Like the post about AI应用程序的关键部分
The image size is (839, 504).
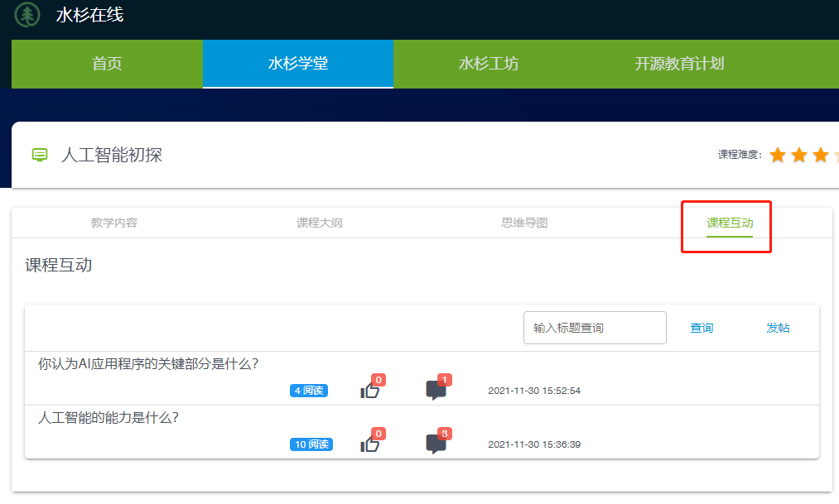(369, 391)
